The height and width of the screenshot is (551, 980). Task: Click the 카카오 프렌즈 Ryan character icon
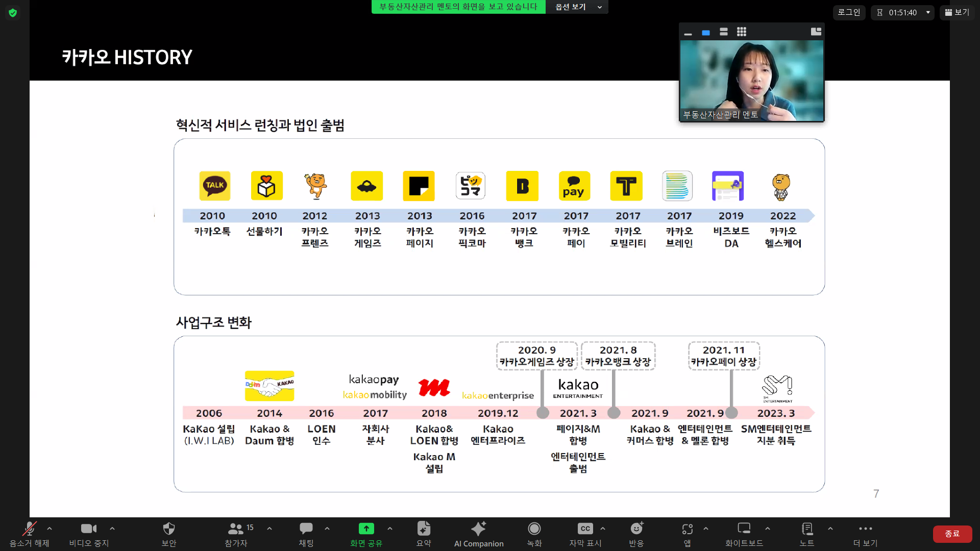point(316,186)
